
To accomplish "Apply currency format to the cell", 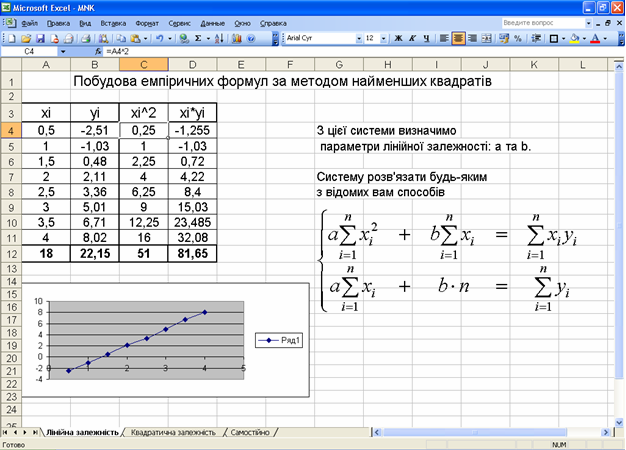I will 504,38.
